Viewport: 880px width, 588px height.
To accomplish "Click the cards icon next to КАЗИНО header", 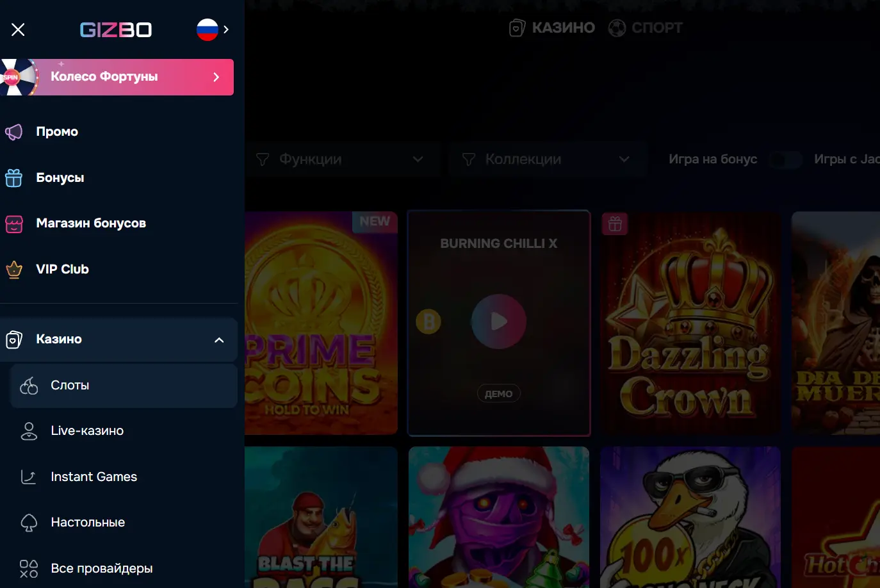I will [x=517, y=28].
